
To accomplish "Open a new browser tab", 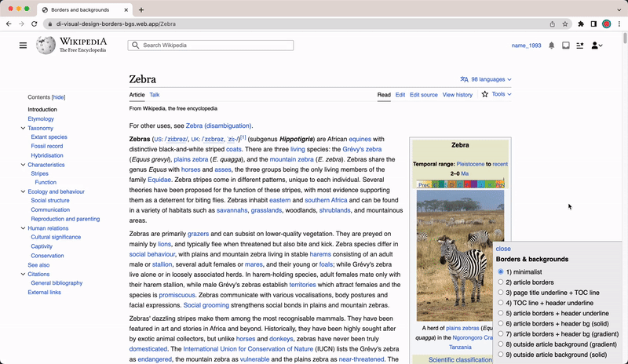I will pyautogui.click(x=141, y=10).
